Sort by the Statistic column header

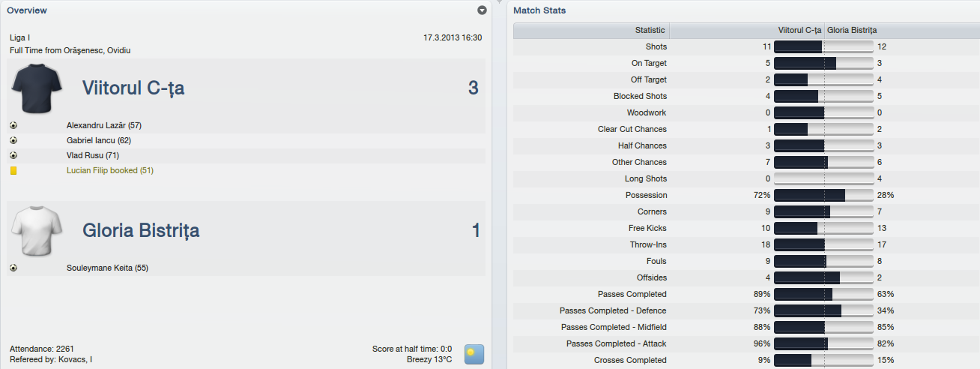pyautogui.click(x=591, y=31)
